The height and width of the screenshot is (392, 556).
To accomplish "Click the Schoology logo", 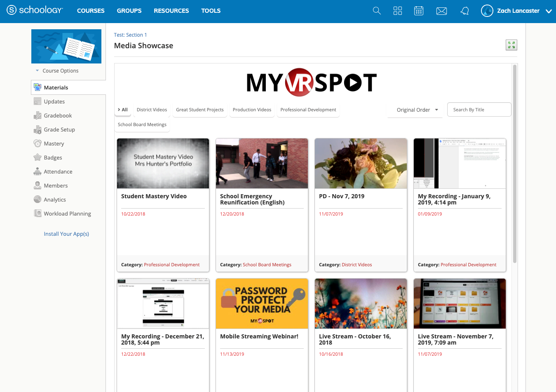I will click(x=35, y=10).
